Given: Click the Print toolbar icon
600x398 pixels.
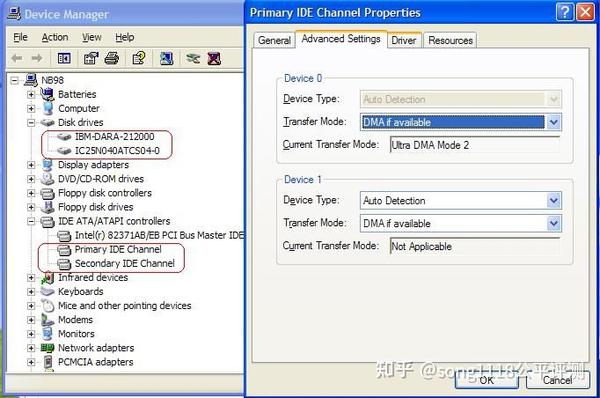Looking at the screenshot, I should point(112,59).
